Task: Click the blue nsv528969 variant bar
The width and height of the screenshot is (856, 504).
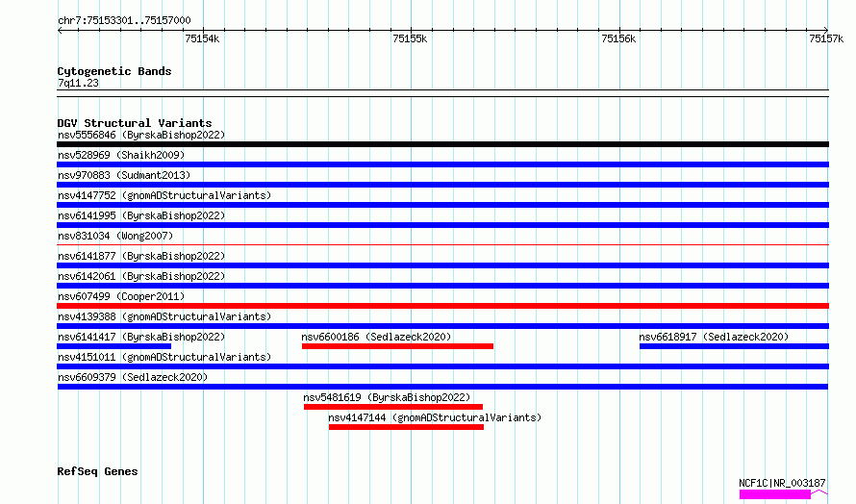Action: (442, 164)
